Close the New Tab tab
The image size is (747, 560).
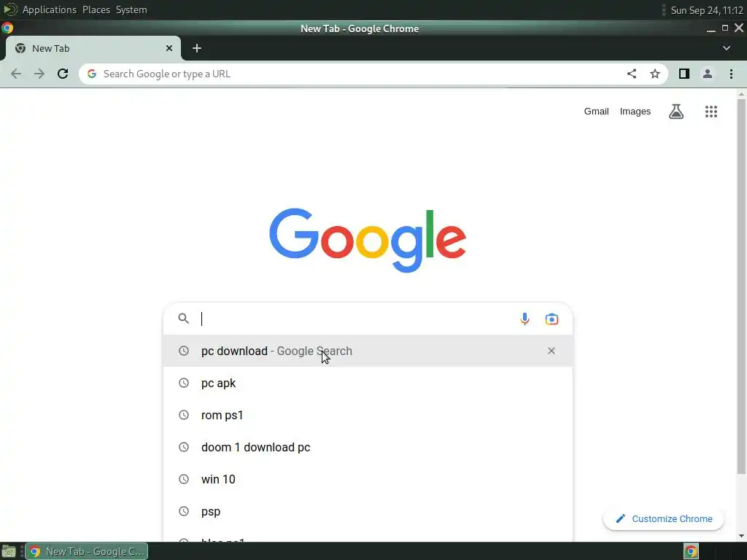coord(169,48)
